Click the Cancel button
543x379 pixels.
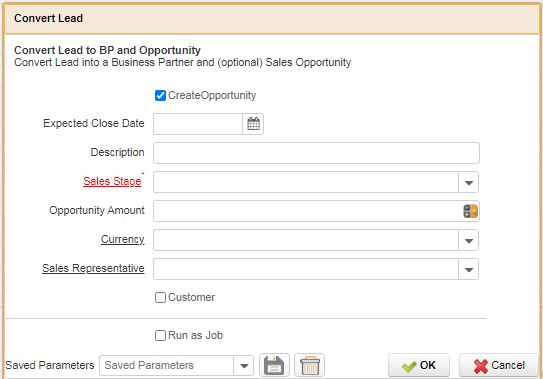point(499,365)
